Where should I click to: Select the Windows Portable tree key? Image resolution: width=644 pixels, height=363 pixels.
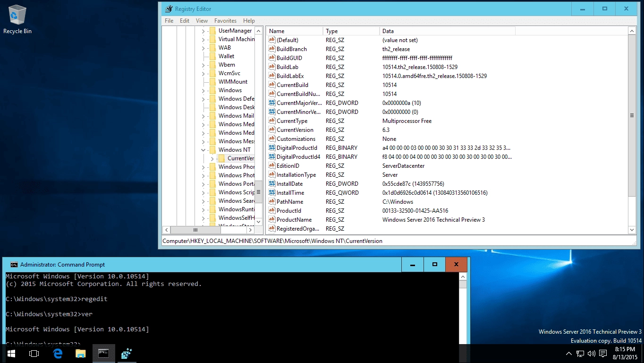[236, 184]
